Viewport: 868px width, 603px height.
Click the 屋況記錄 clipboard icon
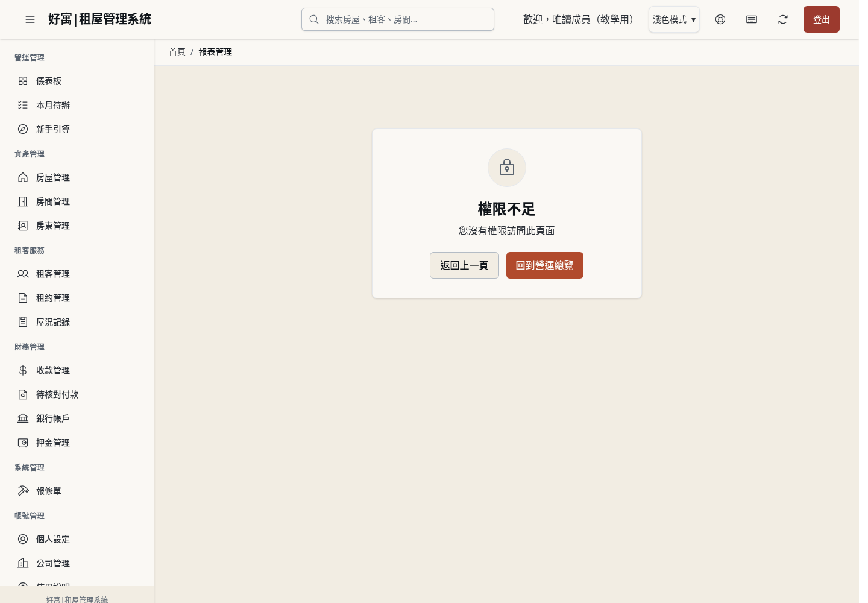click(23, 322)
